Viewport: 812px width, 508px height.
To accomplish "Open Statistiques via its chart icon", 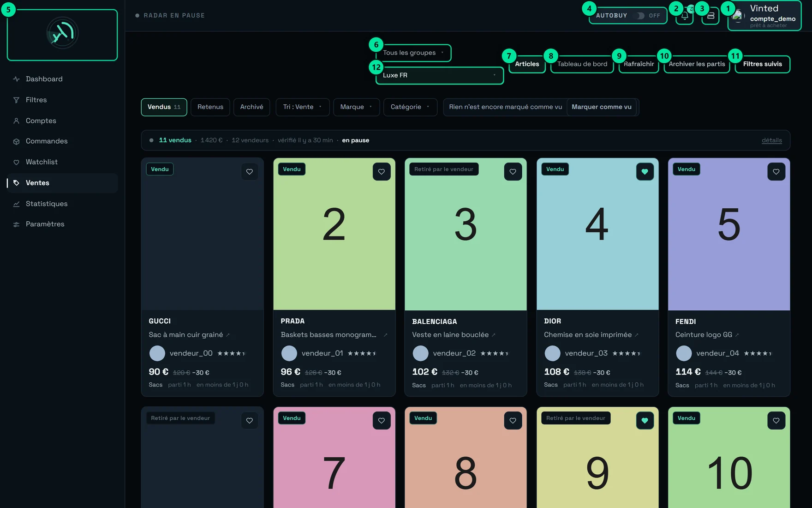I will point(16,204).
